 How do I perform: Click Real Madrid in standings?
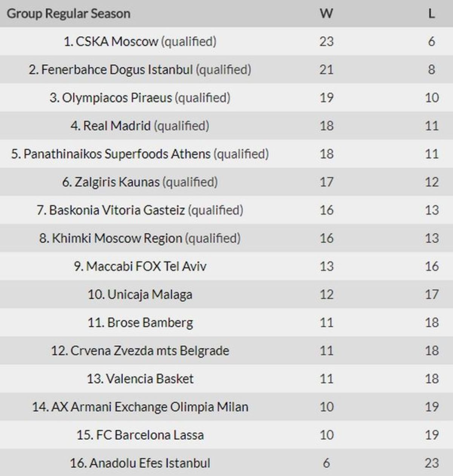(x=117, y=126)
